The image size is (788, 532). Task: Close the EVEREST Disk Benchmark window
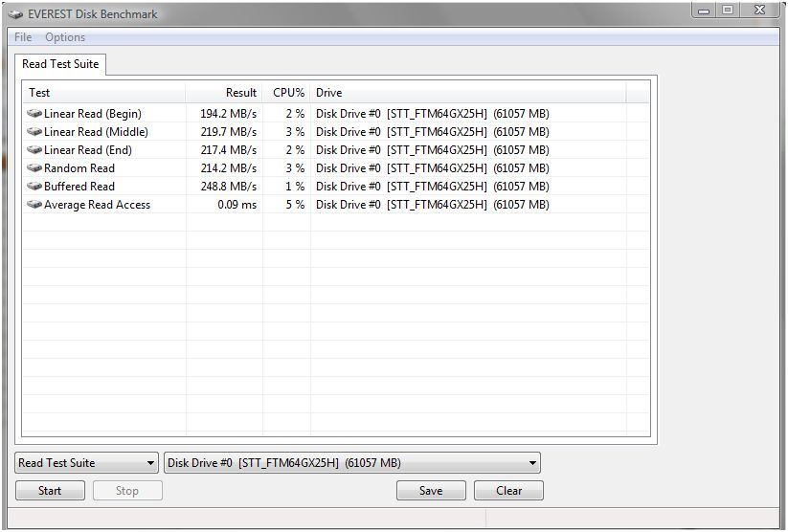click(x=760, y=11)
